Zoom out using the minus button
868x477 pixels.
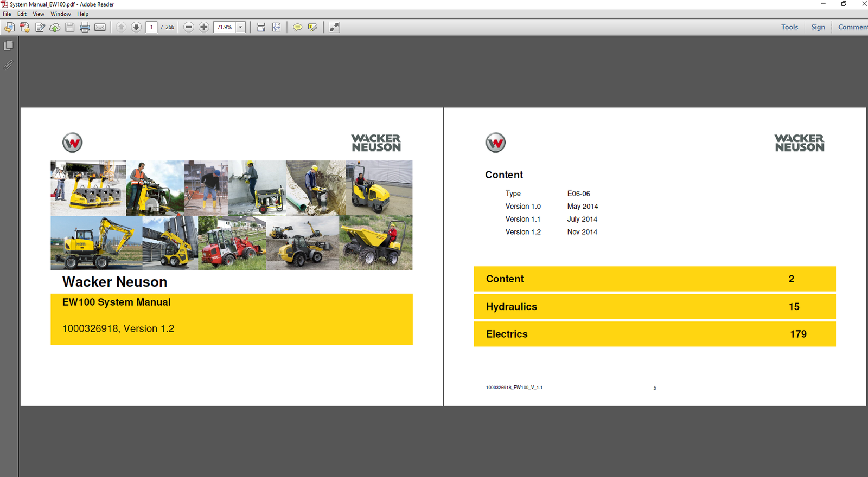pyautogui.click(x=189, y=27)
